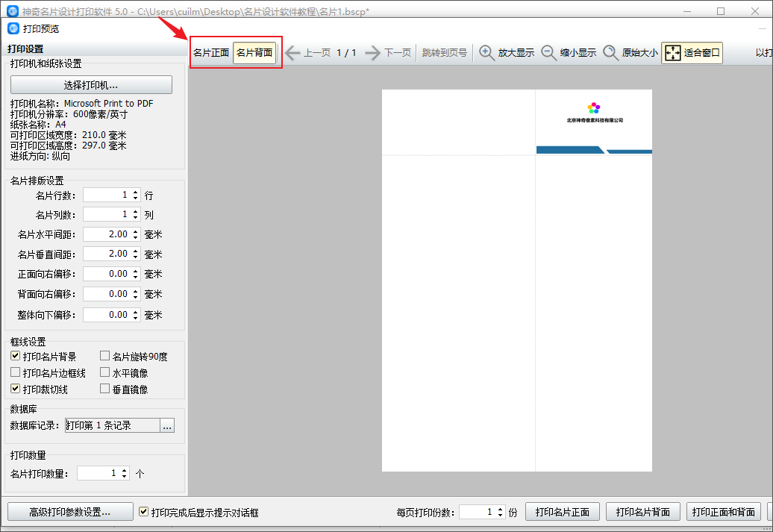This screenshot has width=773, height=532.
Task: Select the 适合窗口 fit-to-window icon
Action: point(672,53)
